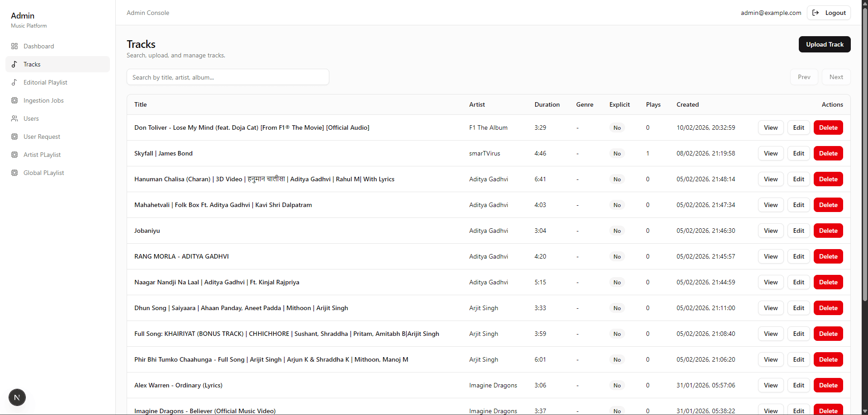Edit the Jobaniyu track

point(799,231)
